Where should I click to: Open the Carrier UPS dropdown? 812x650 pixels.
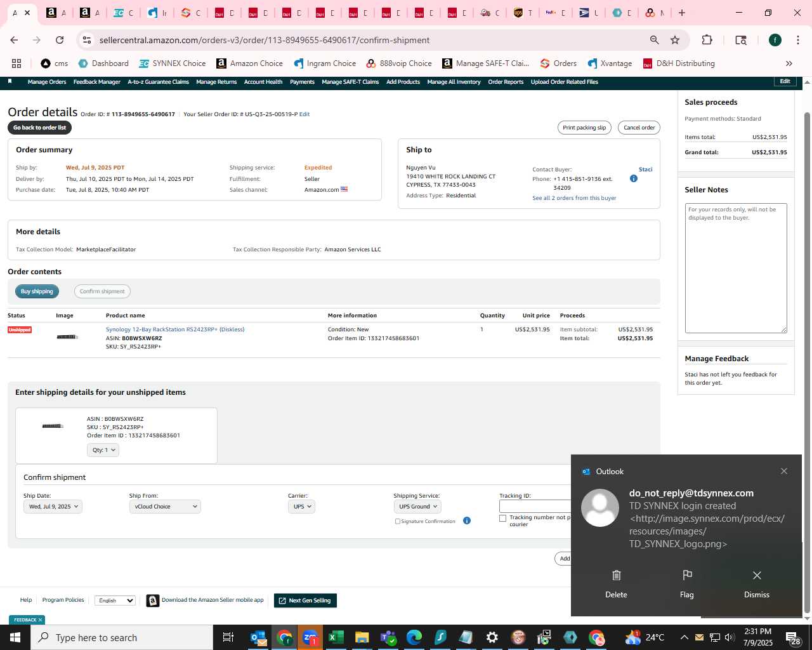tap(301, 507)
